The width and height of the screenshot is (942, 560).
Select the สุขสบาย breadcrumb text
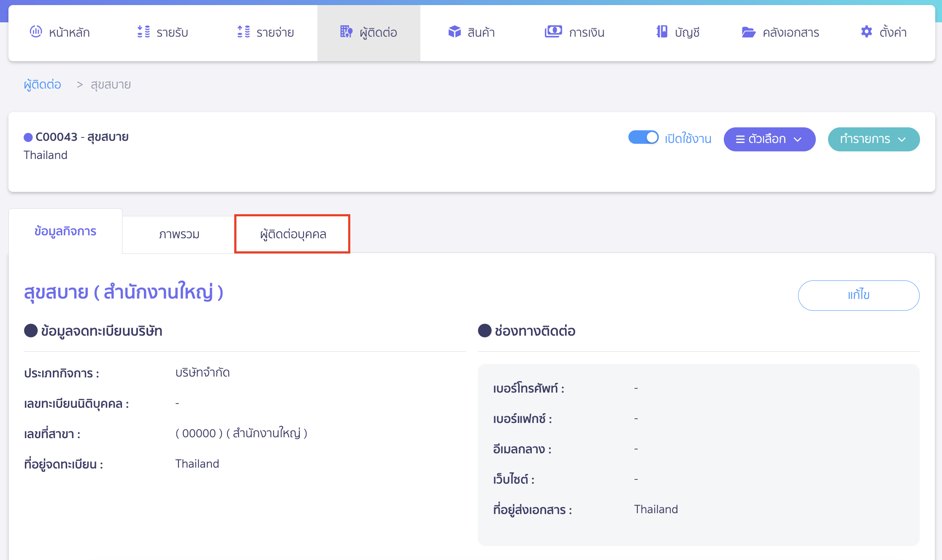(x=110, y=84)
